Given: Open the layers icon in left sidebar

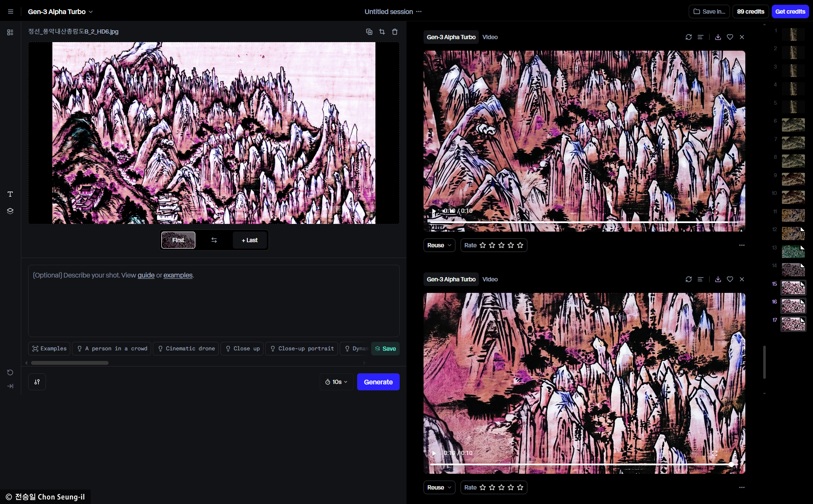Looking at the screenshot, I should tap(10, 211).
